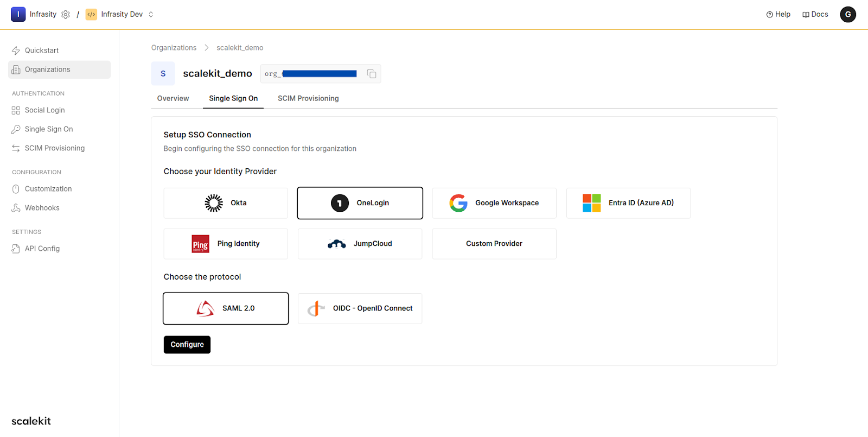
Task: Open Social Login in the sidebar
Action: [x=60, y=110]
